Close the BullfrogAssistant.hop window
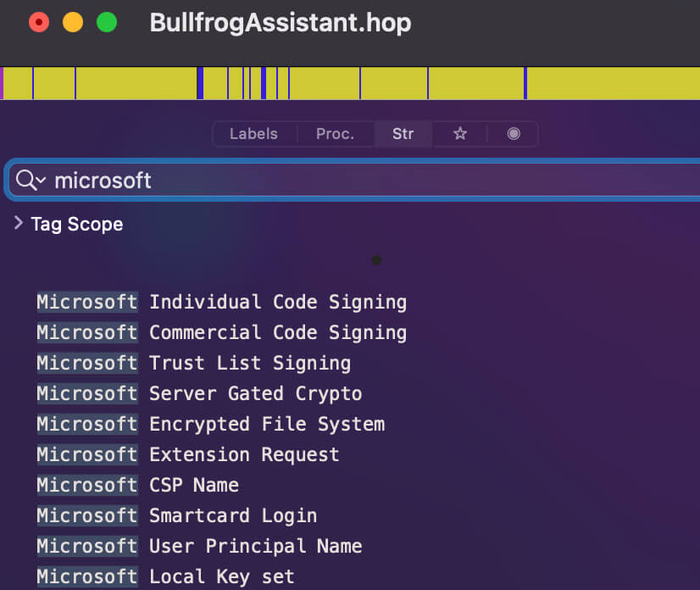 [39, 23]
